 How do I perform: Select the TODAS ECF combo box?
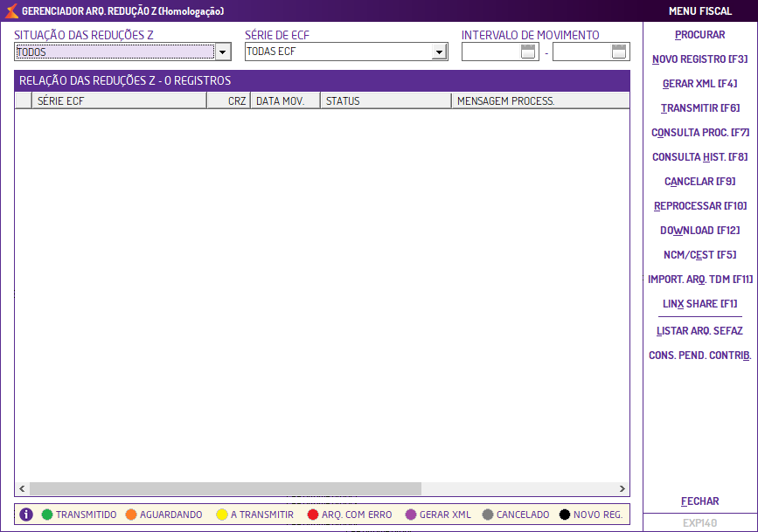coord(346,52)
